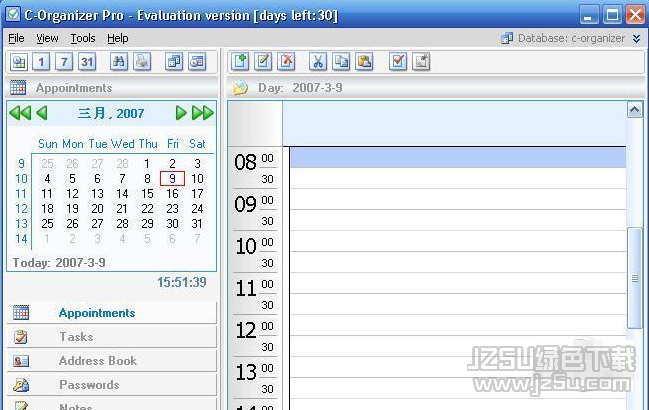Screen dimensions: 649x410
Task: Click the calendar icon beside Appointments header
Action: coord(18,88)
